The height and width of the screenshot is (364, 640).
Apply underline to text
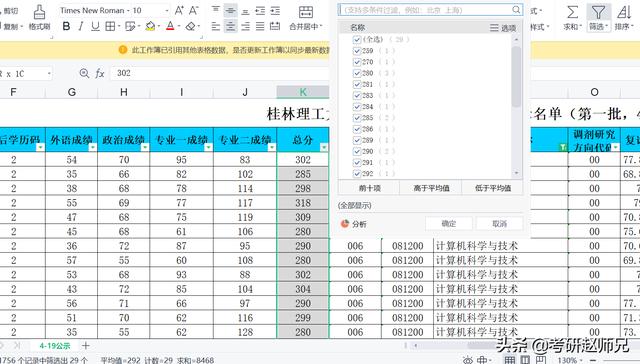(x=95, y=27)
